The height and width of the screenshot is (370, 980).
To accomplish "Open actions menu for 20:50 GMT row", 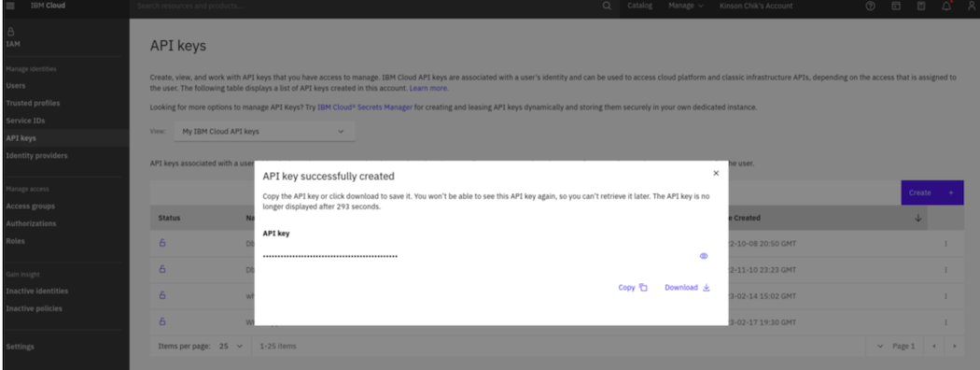I will (945, 244).
